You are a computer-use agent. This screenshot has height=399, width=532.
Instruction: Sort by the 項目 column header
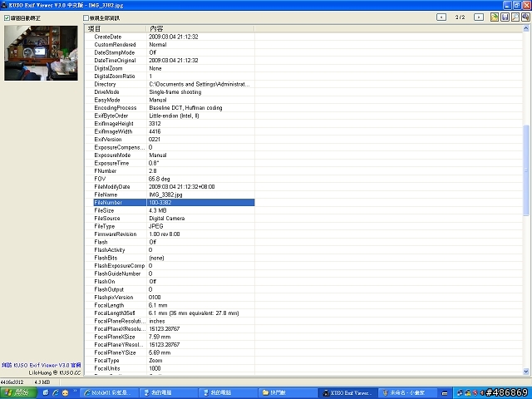tap(116, 29)
